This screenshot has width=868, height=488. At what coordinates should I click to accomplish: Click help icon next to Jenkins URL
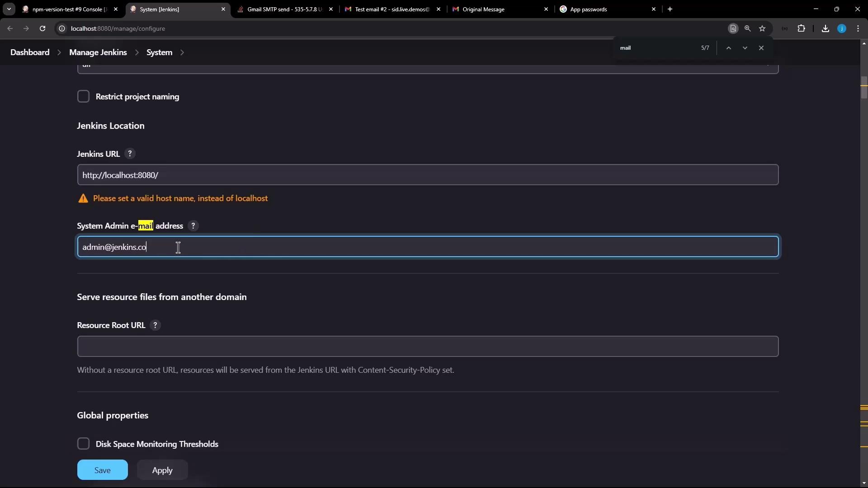tap(130, 154)
